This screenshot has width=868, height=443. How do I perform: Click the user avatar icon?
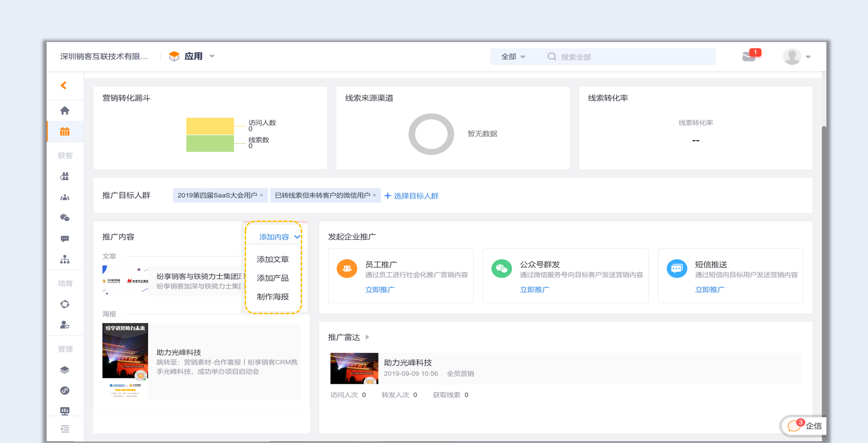point(792,57)
